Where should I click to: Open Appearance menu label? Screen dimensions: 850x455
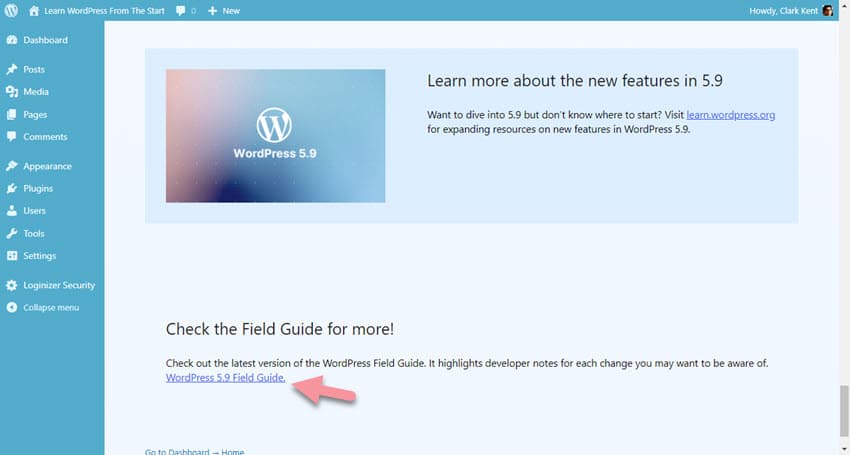coord(47,166)
